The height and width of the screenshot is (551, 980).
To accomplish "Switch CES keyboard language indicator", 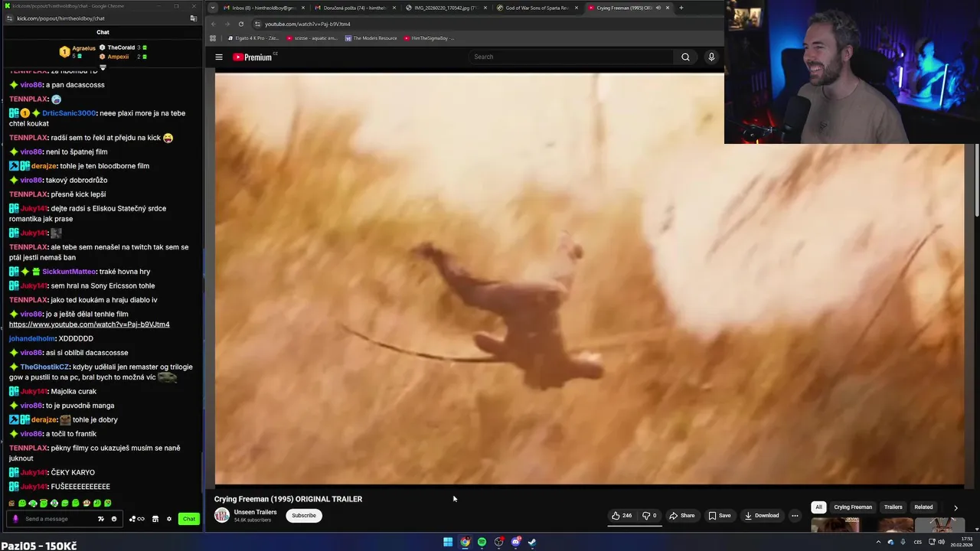I will 919,542.
